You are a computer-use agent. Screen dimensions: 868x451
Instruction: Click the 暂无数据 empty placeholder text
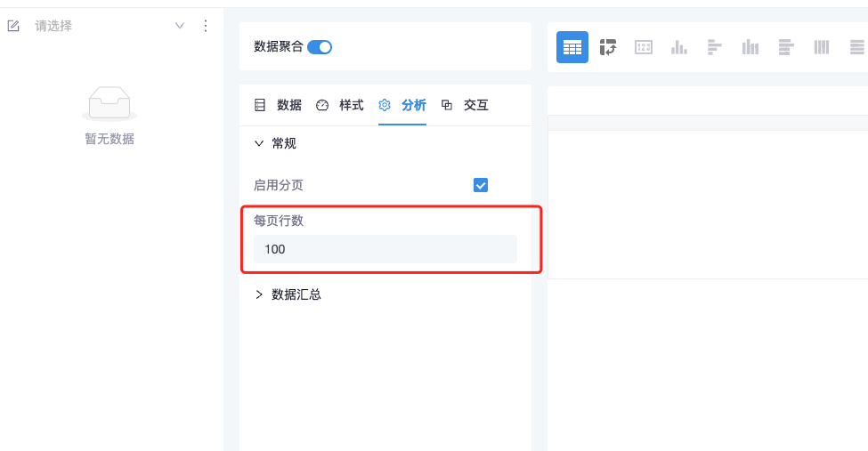point(110,139)
